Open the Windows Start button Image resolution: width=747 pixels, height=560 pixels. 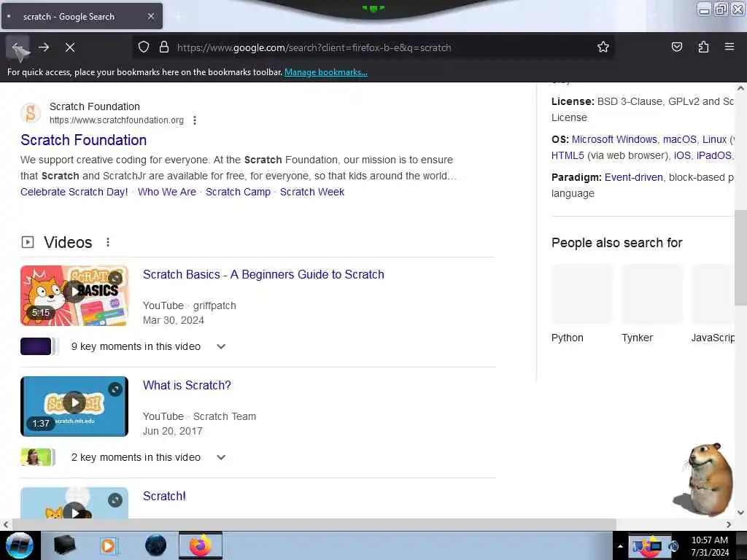(x=19, y=545)
